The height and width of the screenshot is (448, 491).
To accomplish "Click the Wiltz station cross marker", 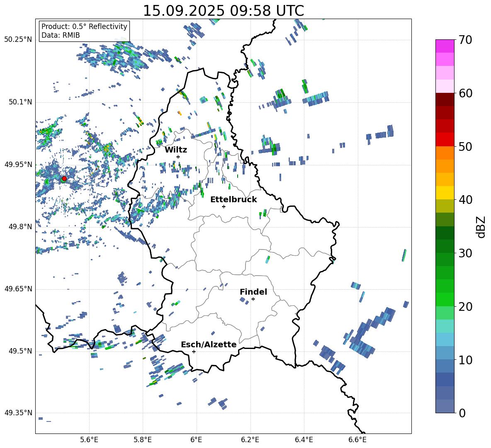I will tap(178, 157).
